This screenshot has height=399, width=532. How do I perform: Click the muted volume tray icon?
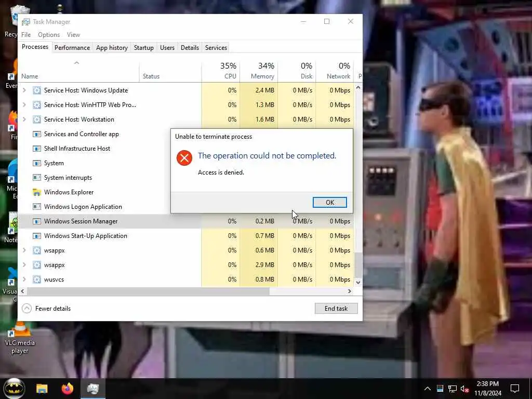465,389
